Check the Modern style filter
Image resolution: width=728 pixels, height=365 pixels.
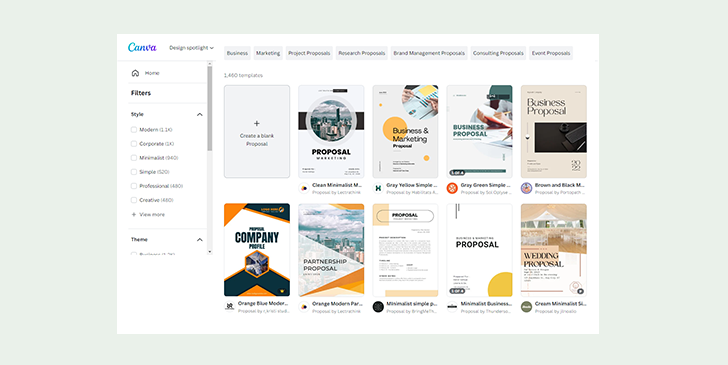pyautogui.click(x=134, y=130)
